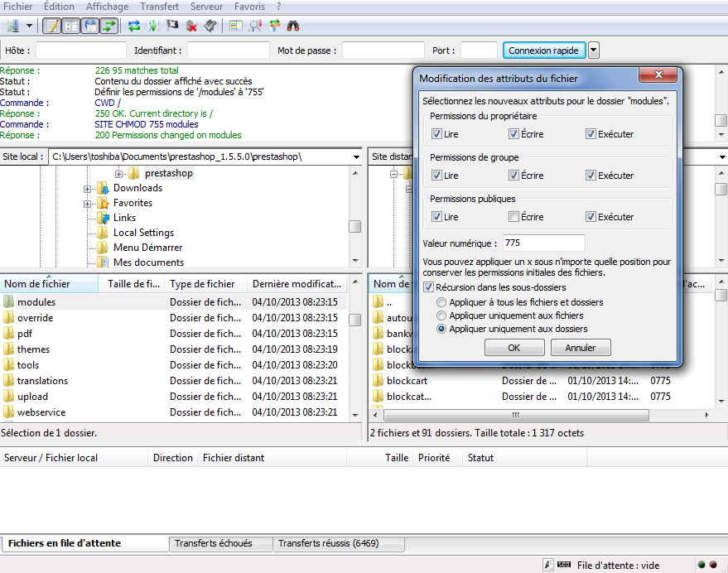Click the queue status 500 icon
The width and height of the screenshot is (728, 573).
click(564, 565)
